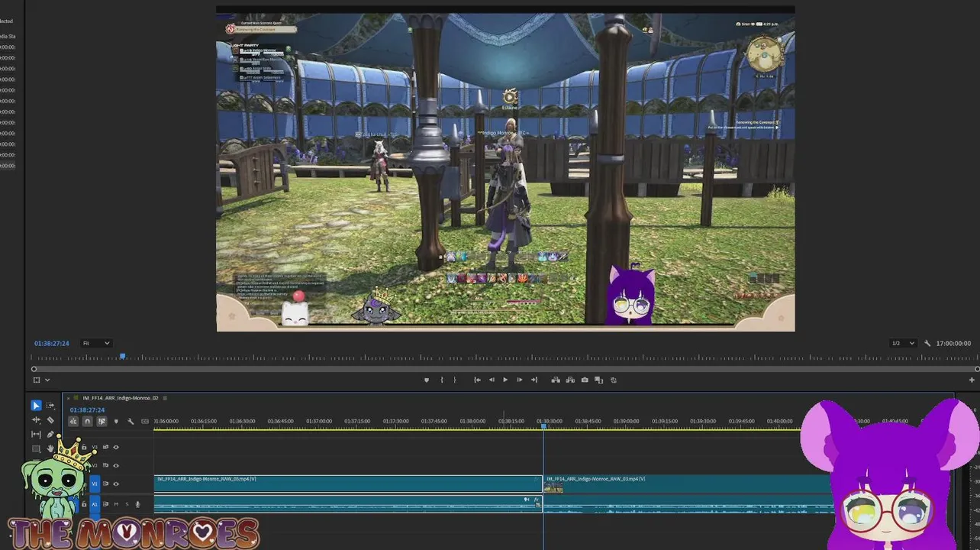Select the Hand tool

point(50,449)
